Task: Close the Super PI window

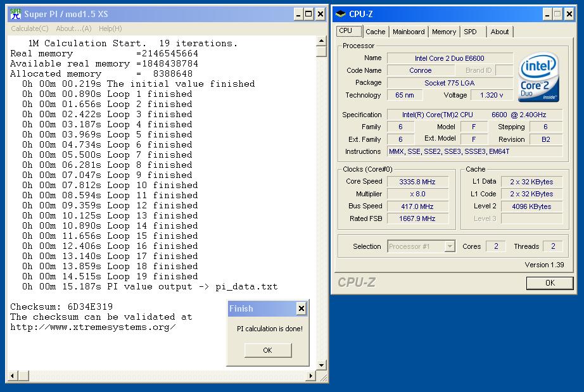Action: (x=321, y=15)
